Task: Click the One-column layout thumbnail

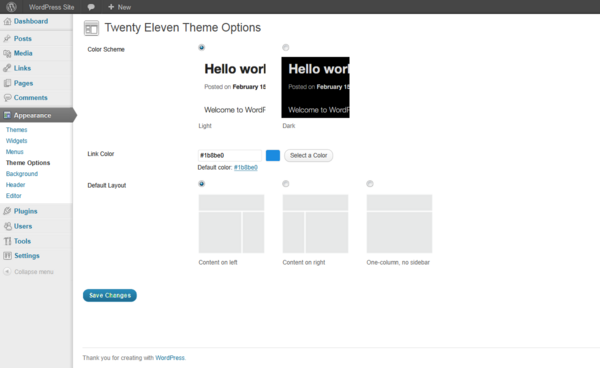Action: 399,224
